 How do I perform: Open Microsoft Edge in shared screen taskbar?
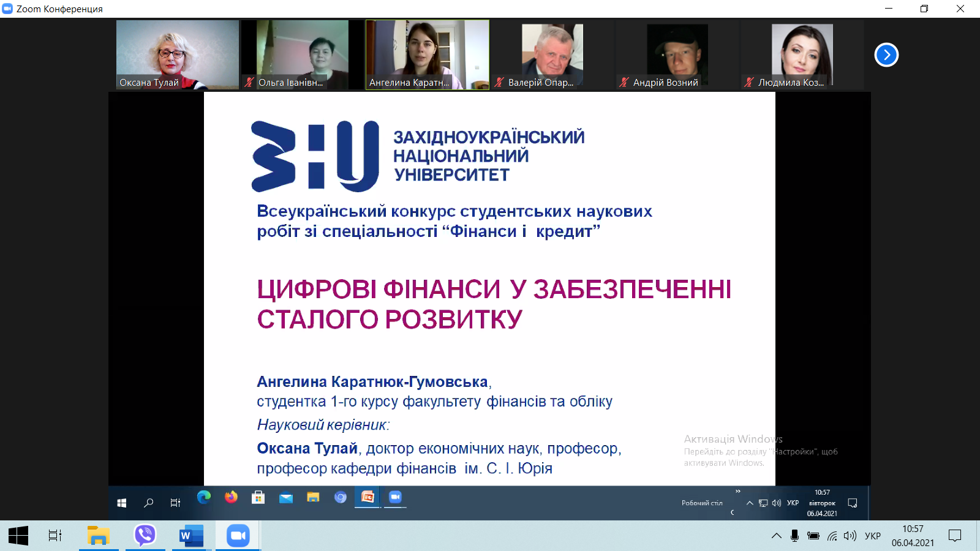pos(203,497)
